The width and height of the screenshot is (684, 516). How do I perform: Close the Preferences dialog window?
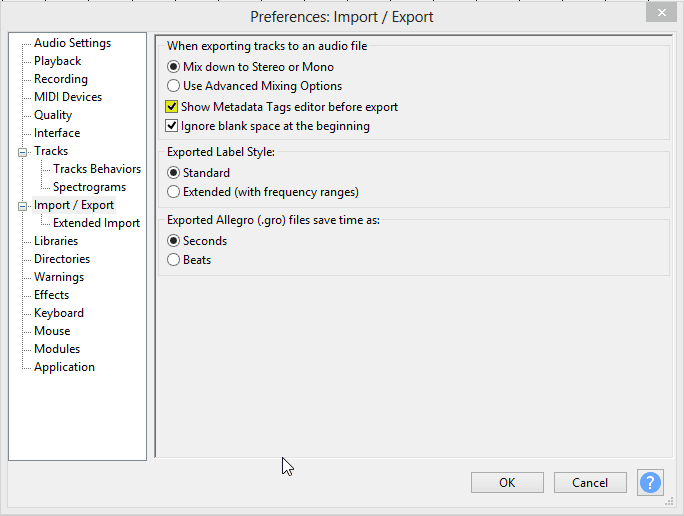point(658,13)
